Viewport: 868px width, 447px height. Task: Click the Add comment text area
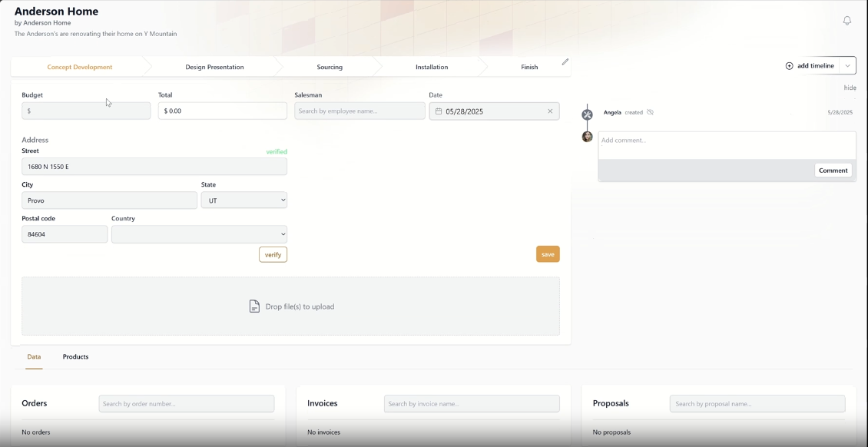click(727, 145)
